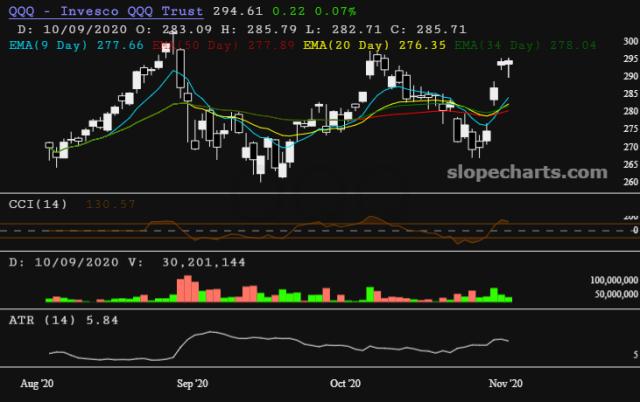Viewport: 640px width, 402px height.
Task: Click the 260 price axis label
Action: pyautogui.click(x=631, y=182)
